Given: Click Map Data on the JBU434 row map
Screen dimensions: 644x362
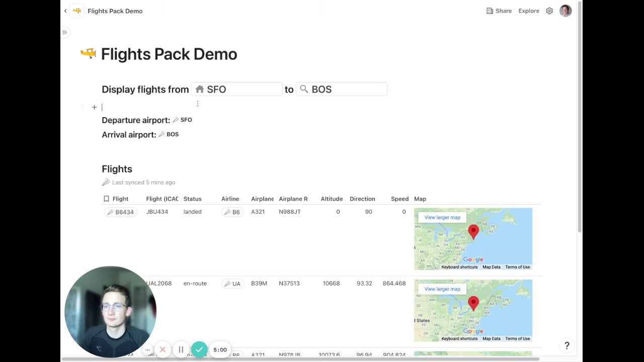Looking at the screenshot, I should (x=492, y=267).
